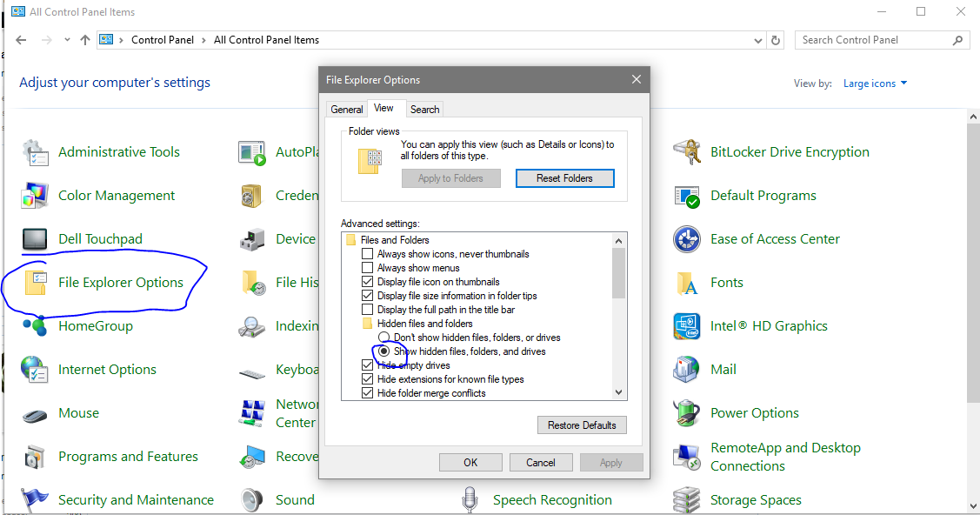Click the refresh button in address bar
The width and height of the screenshot is (980, 515).
[776, 40]
